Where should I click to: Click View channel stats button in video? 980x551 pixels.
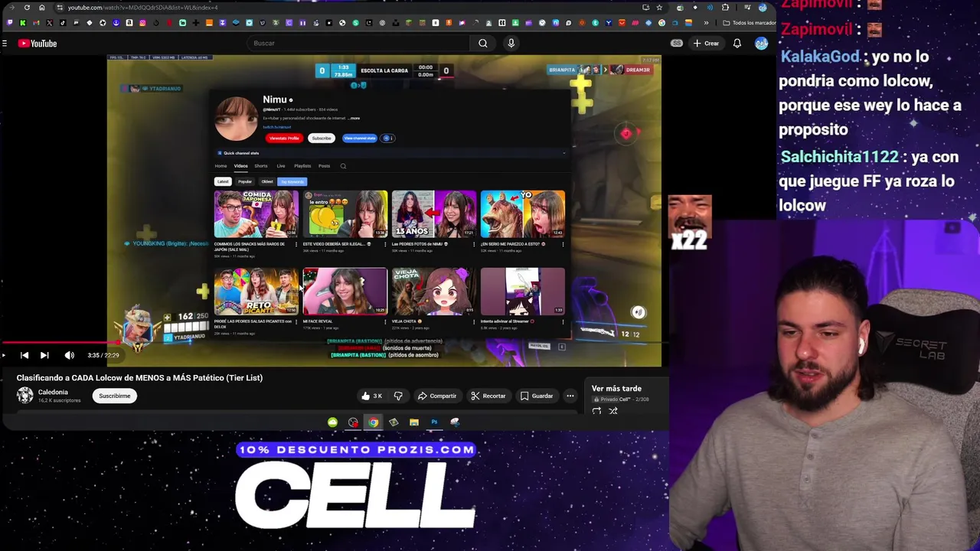[360, 139]
